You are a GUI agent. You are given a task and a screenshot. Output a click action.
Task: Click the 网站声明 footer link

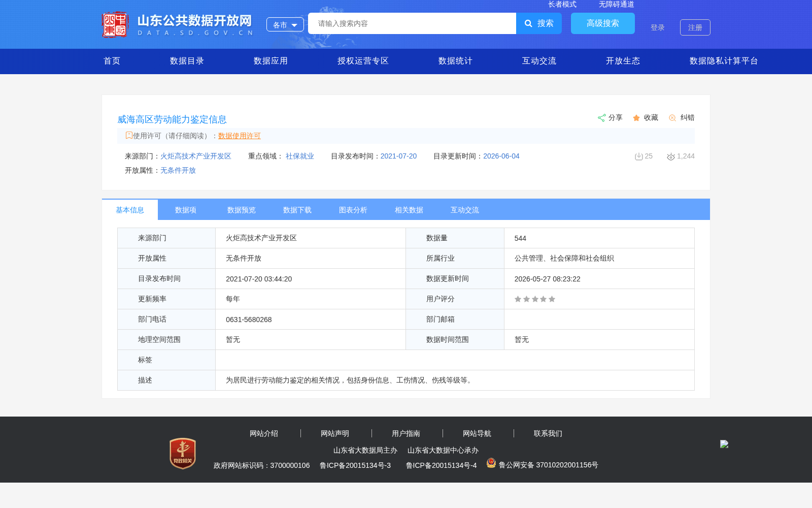tap(335, 433)
